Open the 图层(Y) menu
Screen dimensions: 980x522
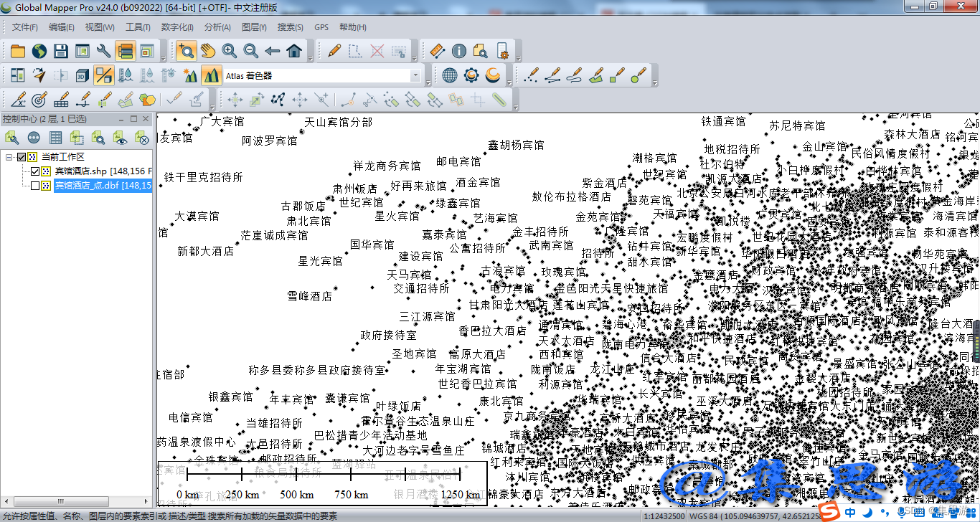click(255, 27)
